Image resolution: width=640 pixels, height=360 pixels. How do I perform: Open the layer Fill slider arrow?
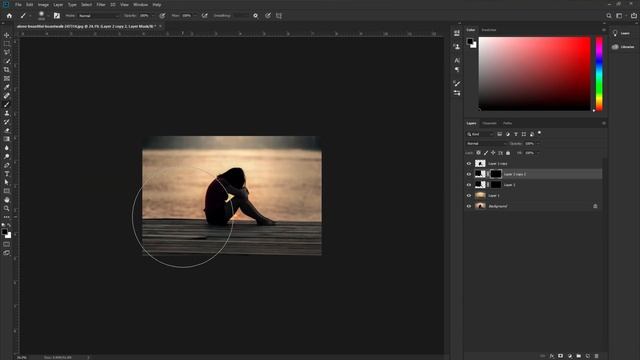(x=538, y=153)
